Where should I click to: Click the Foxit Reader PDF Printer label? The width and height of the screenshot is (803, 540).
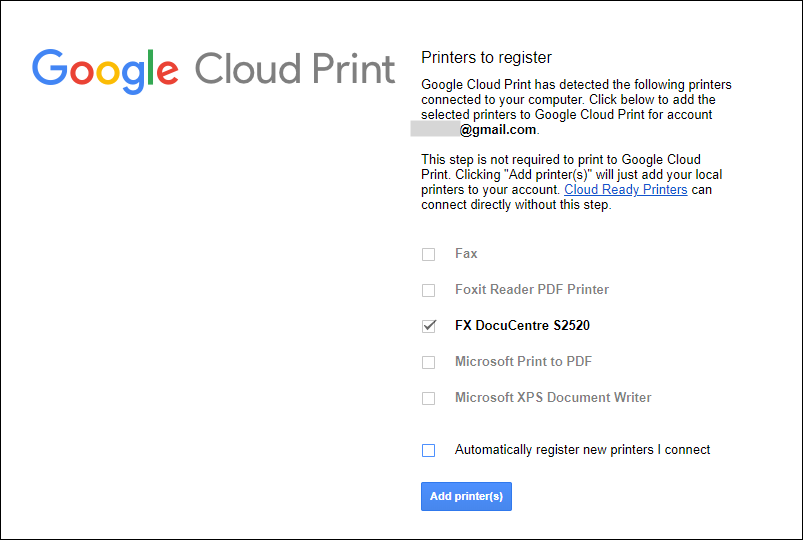tap(531, 290)
